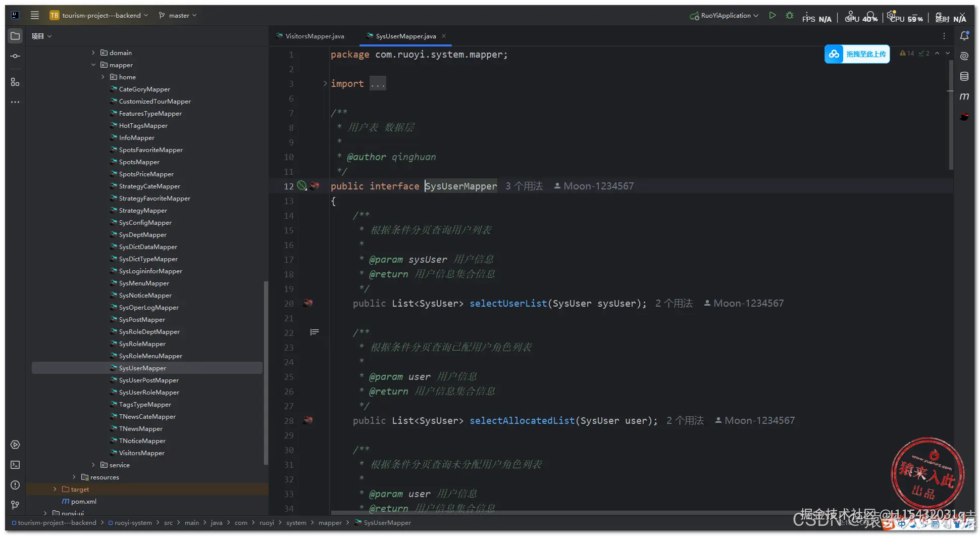
Task: Expand the service folder
Action: pos(93,465)
